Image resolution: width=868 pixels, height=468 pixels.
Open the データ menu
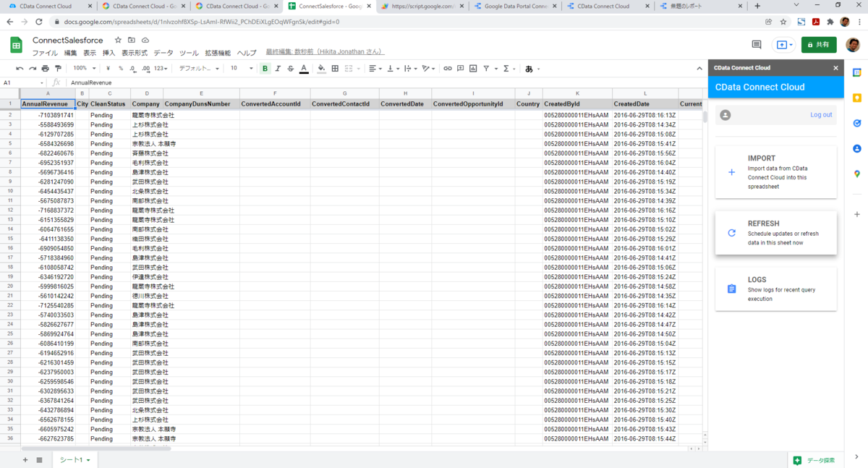pyautogui.click(x=163, y=53)
